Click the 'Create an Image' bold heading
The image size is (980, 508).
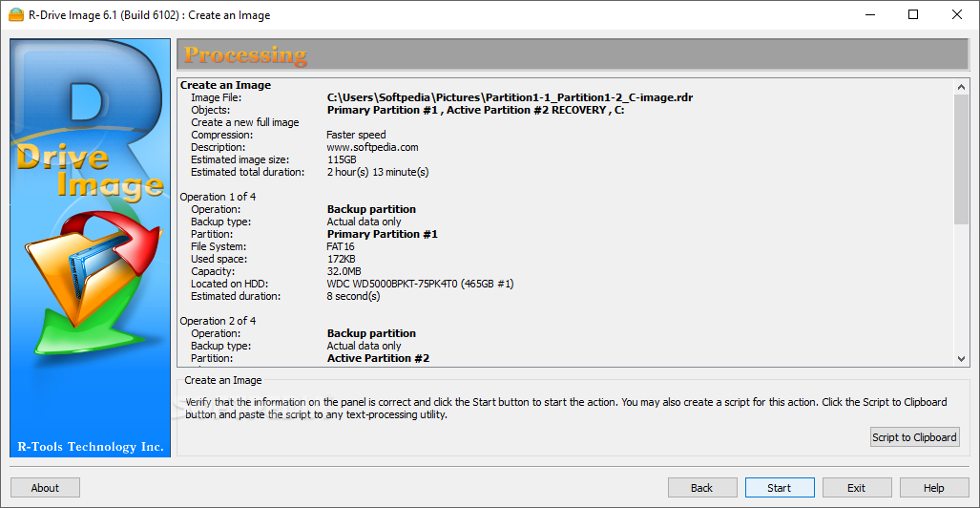tap(225, 85)
